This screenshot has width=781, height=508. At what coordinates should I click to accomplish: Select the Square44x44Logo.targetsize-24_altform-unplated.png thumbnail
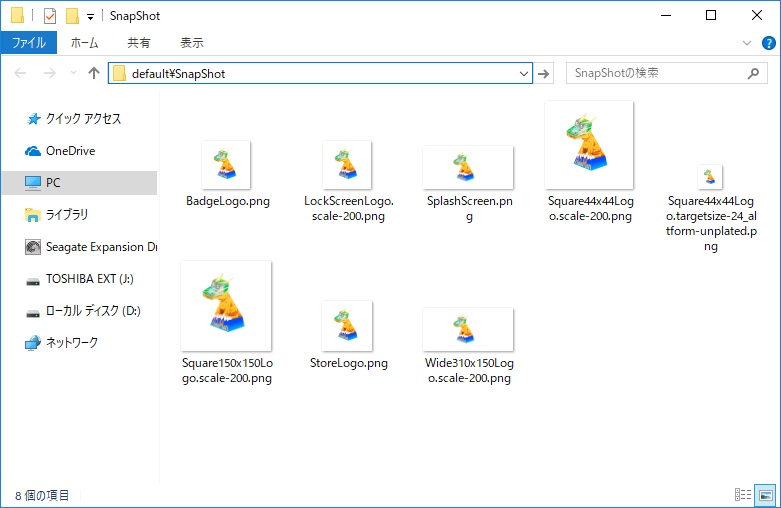(x=710, y=177)
